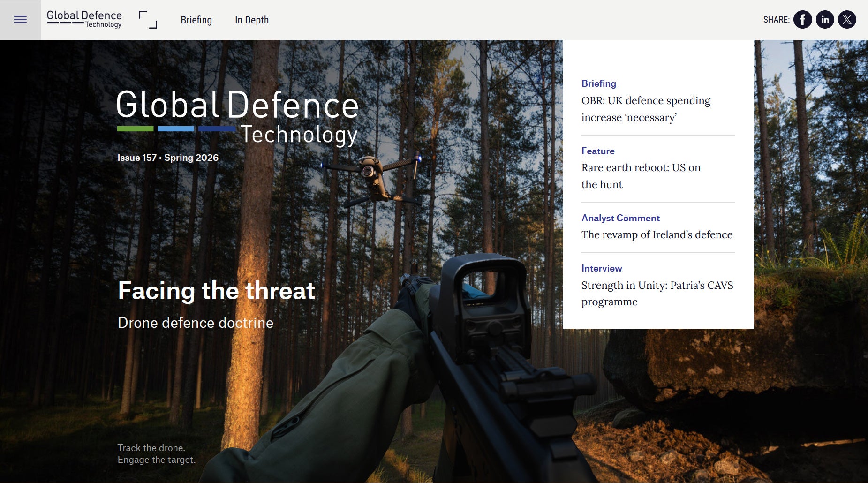
Task: Open the hamburger navigation menu
Action: pyautogui.click(x=20, y=19)
